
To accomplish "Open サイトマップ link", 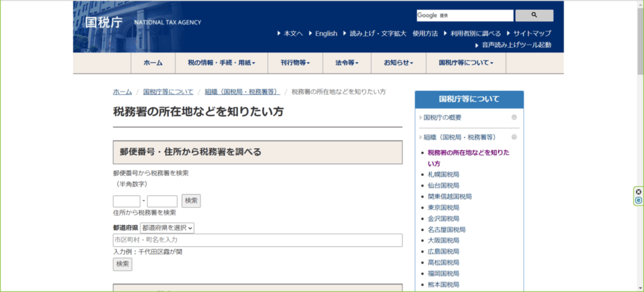I will click(532, 34).
